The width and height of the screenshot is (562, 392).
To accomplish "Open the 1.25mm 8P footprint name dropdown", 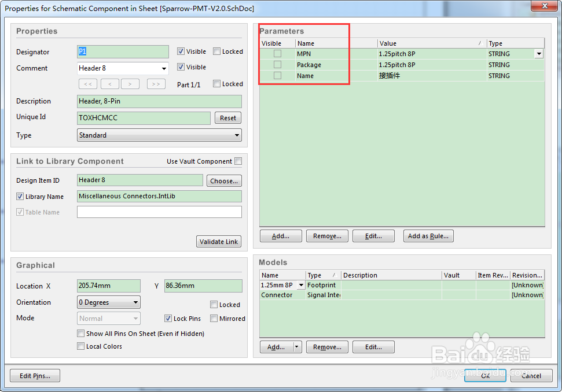I will tap(301, 284).
